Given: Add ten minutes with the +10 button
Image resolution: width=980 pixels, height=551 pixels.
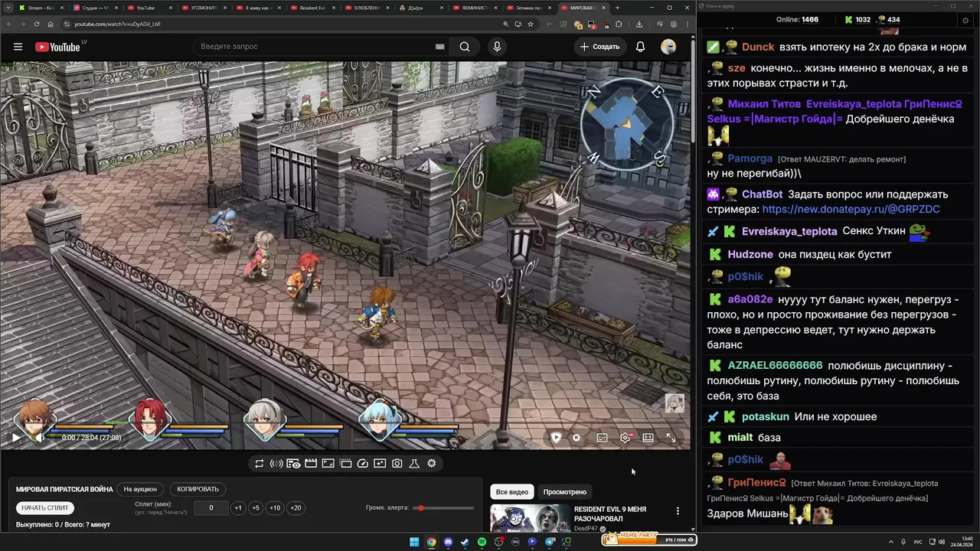Looking at the screenshot, I should coord(275,508).
